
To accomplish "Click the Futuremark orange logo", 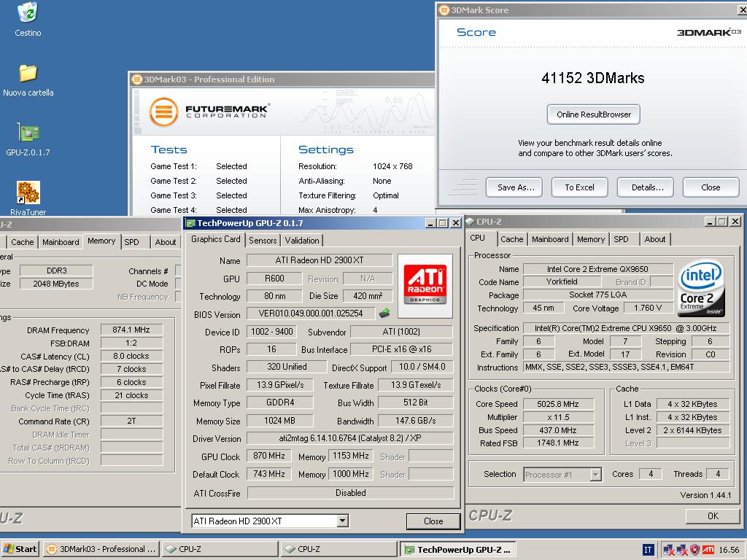I will click(x=163, y=112).
